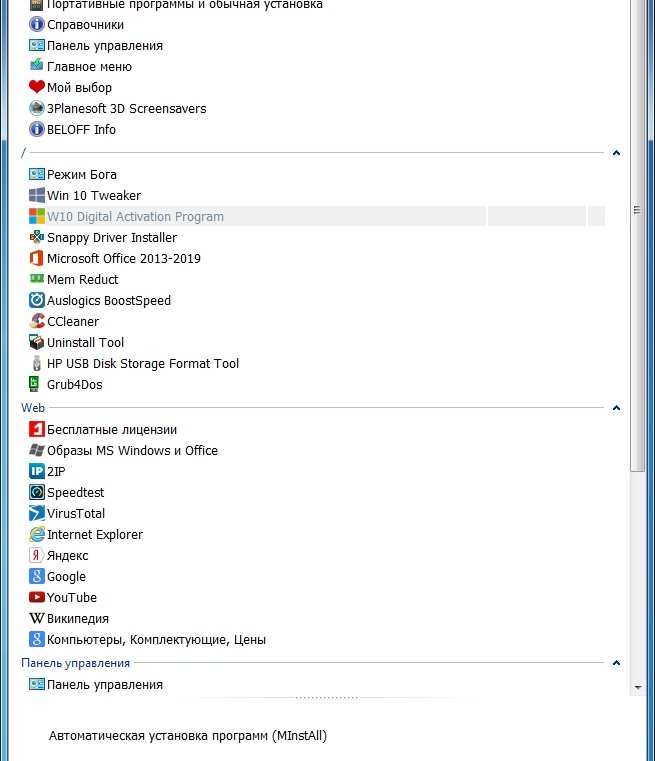This screenshot has width=655, height=761.
Task: Click the Справочники info icon
Action: click(36, 24)
